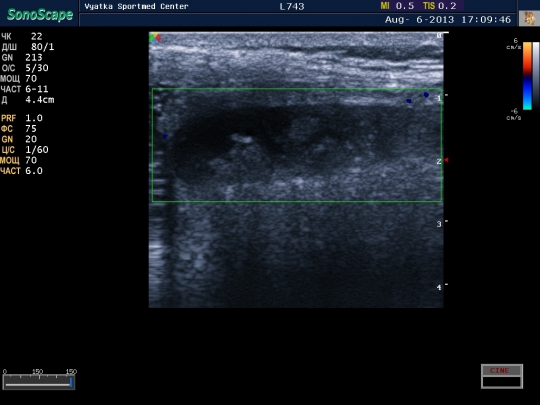The width and height of the screenshot is (540, 405).
Task: Click the grayscale map bar
Action: coord(536,76)
